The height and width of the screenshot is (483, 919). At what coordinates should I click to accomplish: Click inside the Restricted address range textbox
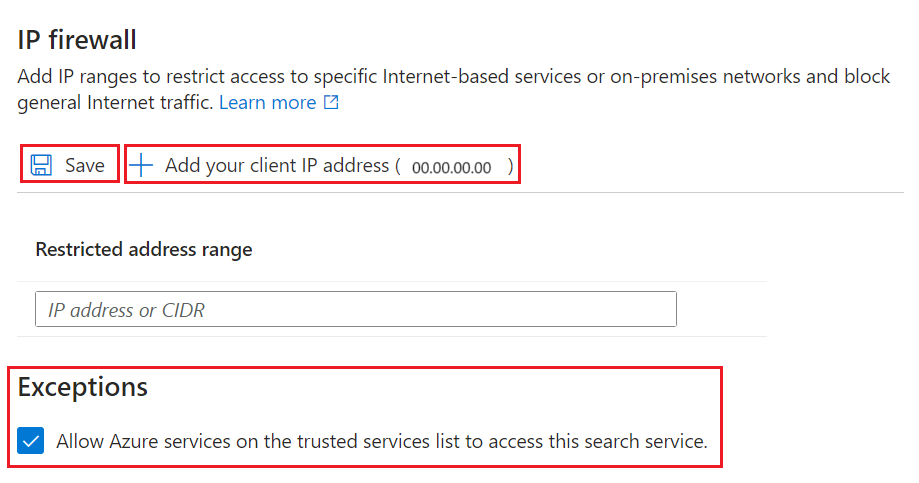pos(356,309)
